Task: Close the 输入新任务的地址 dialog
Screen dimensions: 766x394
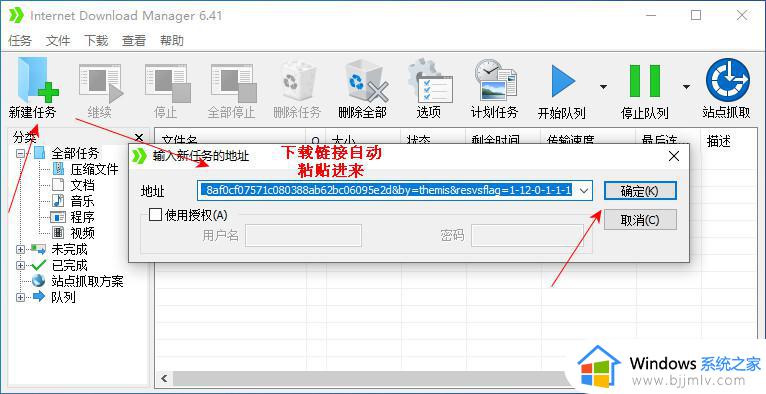Action: tap(674, 156)
